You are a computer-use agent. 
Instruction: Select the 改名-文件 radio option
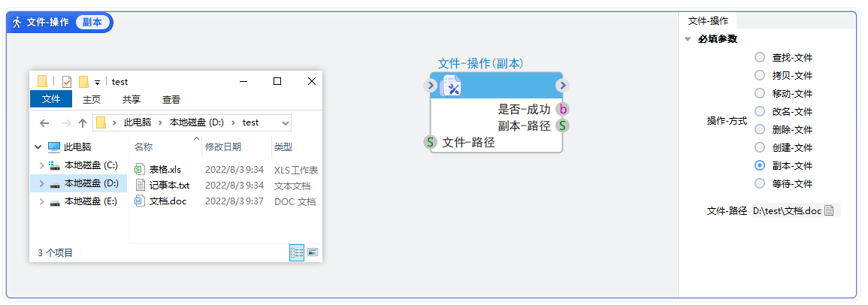pyautogui.click(x=760, y=111)
